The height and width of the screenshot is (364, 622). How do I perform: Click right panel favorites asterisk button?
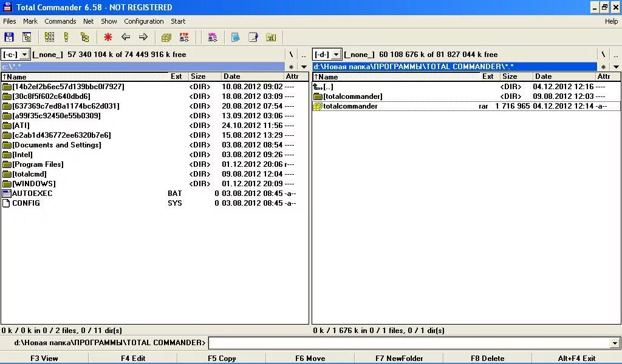click(603, 67)
